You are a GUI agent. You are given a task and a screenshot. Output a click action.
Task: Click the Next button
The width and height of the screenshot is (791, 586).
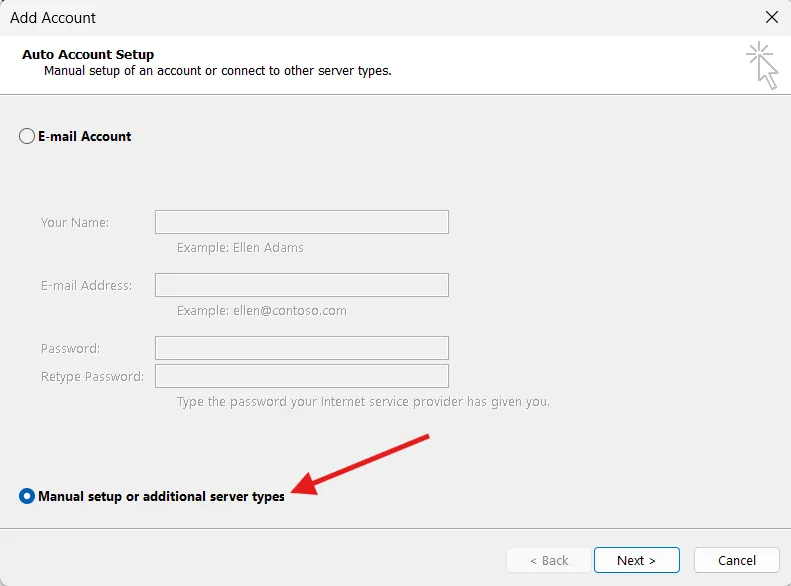click(x=636, y=560)
